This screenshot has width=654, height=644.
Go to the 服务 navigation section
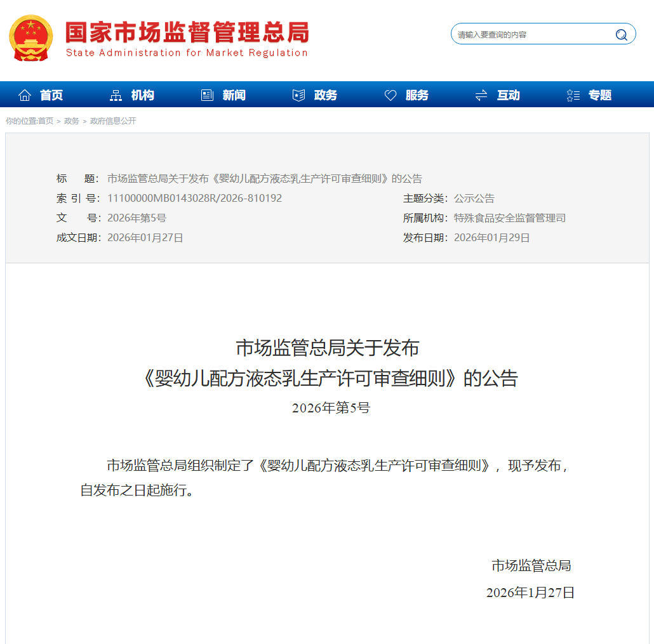pyautogui.click(x=417, y=95)
